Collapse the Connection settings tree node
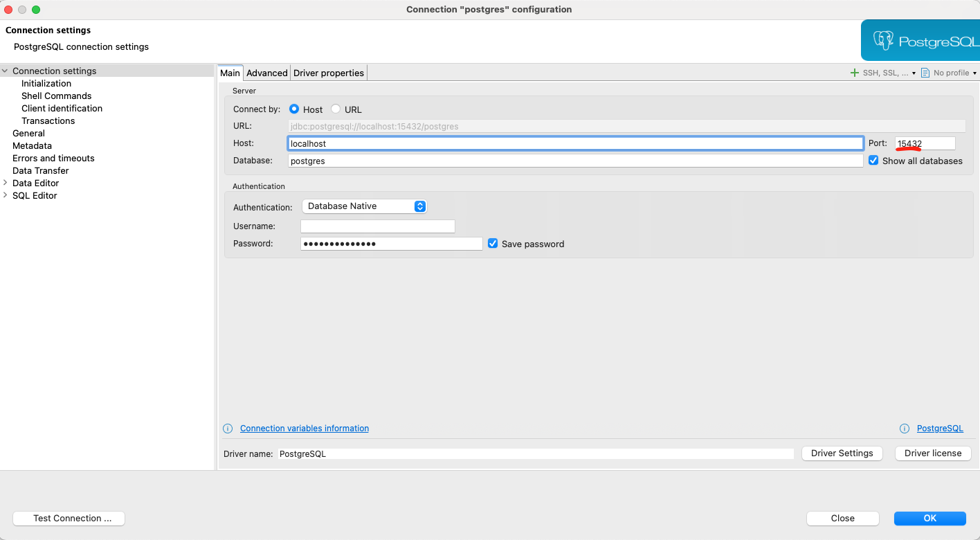The width and height of the screenshot is (980, 540). 5,71
